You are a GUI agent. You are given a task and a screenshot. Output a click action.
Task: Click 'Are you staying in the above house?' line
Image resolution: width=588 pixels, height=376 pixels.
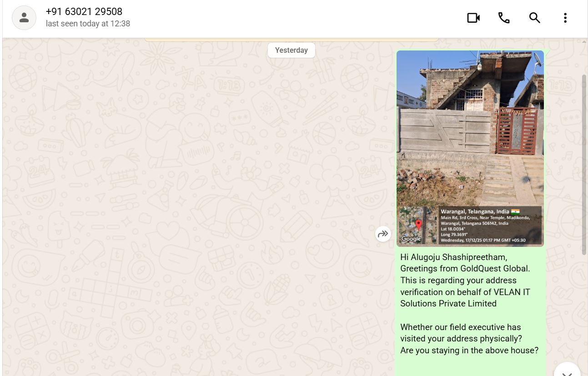(x=469, y=351)
